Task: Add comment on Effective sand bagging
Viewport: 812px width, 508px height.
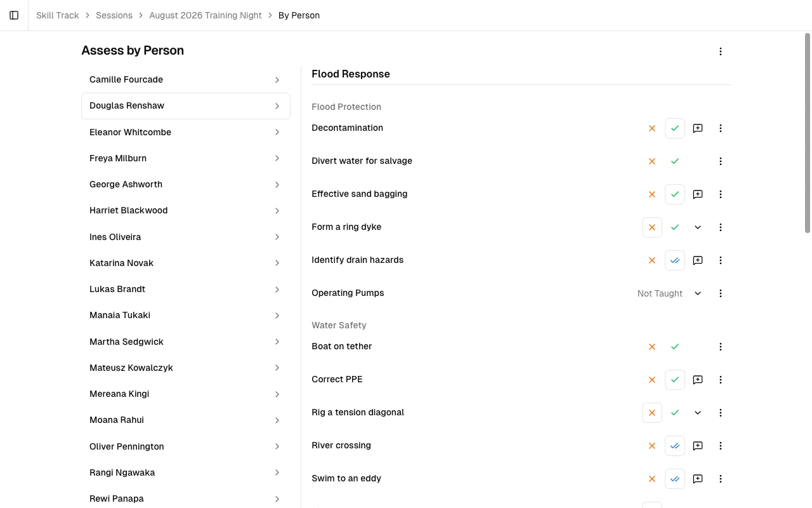Action: tap(698, 194)
